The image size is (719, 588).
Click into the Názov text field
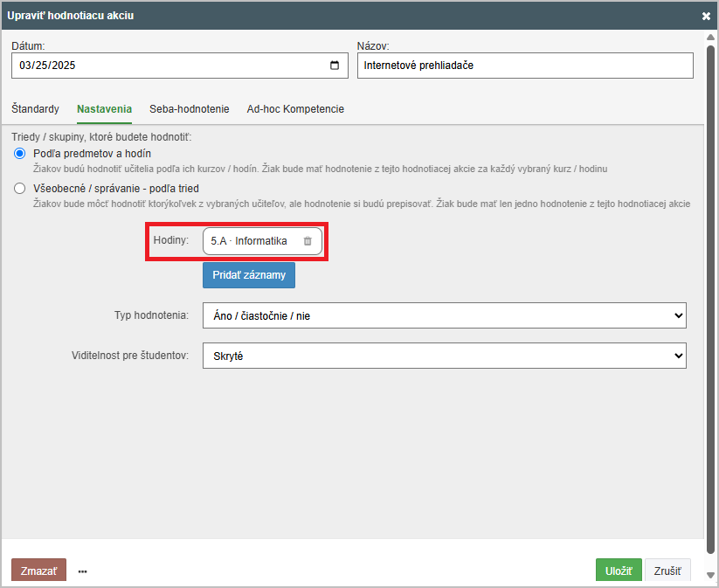pyautogui.click(x=524, y=66)
